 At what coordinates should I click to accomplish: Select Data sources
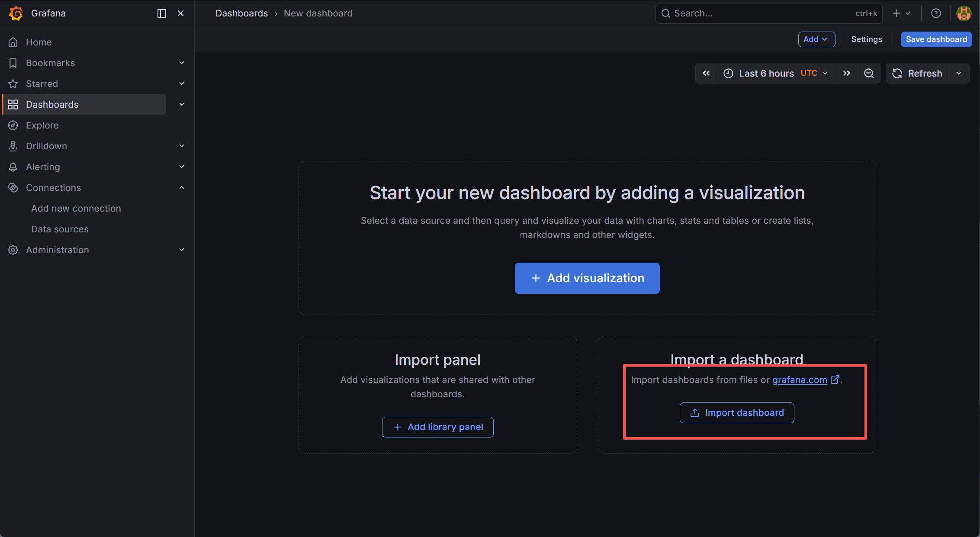[x=60, y=229]
